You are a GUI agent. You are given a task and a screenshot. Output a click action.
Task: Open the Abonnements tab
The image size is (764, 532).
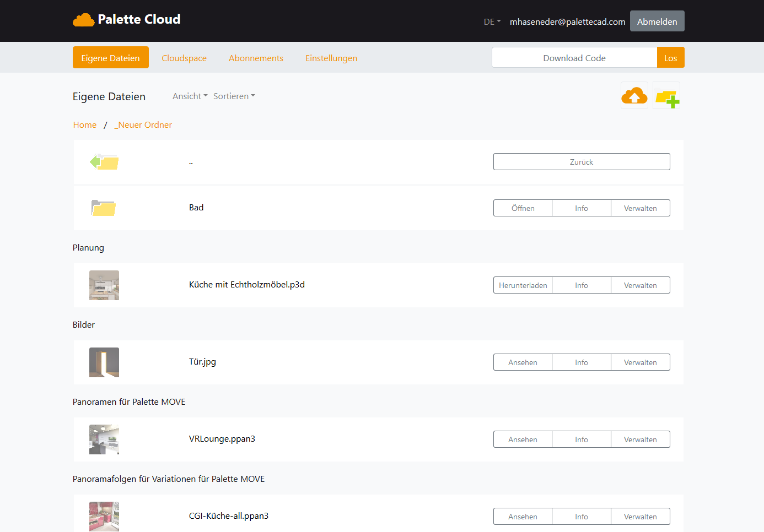[256, 58]
